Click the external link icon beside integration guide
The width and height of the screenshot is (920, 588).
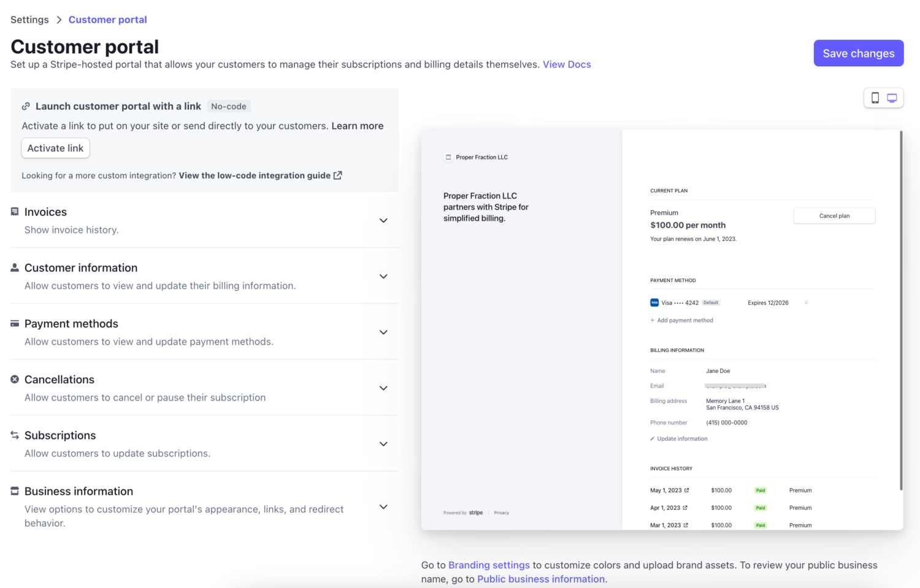(337, 175)
